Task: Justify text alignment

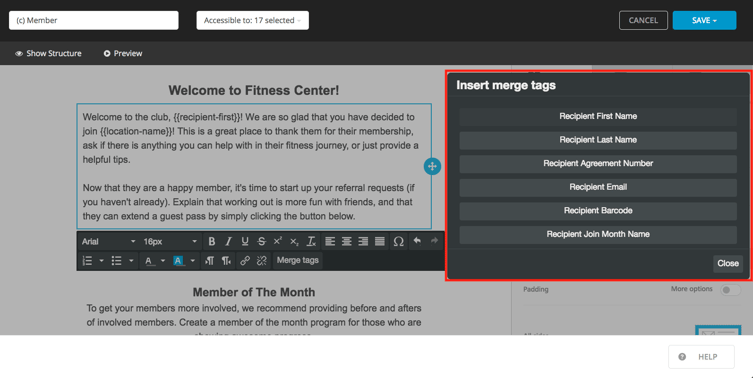Action: [380, 242]
